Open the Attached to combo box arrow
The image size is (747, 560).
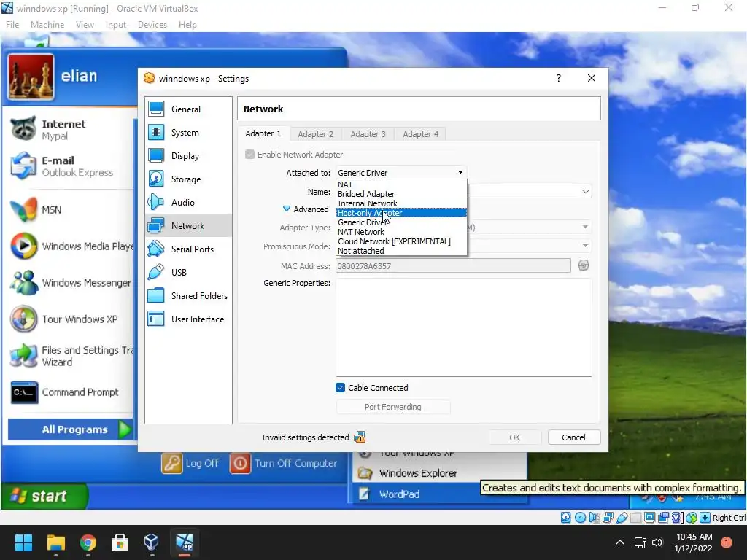point(460,172)
